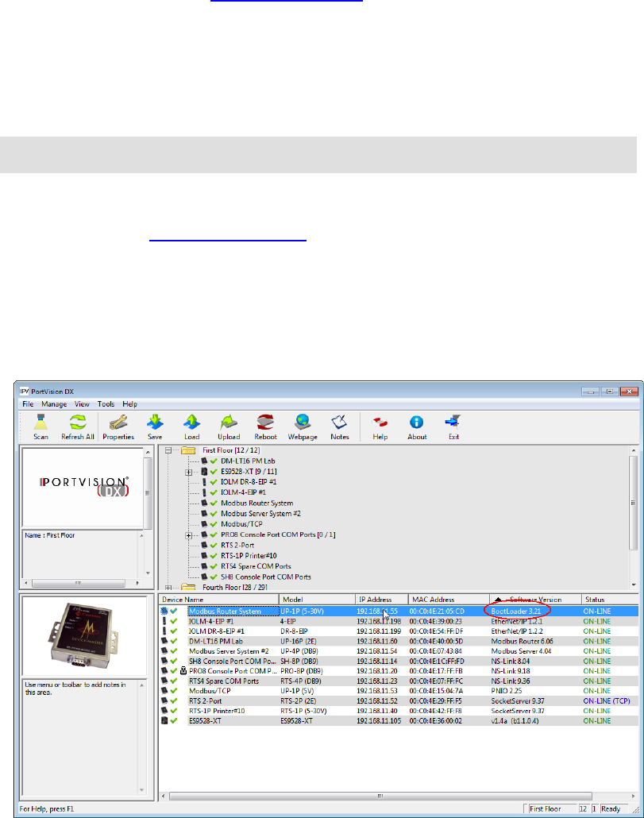Click the device list horizontal scrollbar

click(x=380, y=796)
